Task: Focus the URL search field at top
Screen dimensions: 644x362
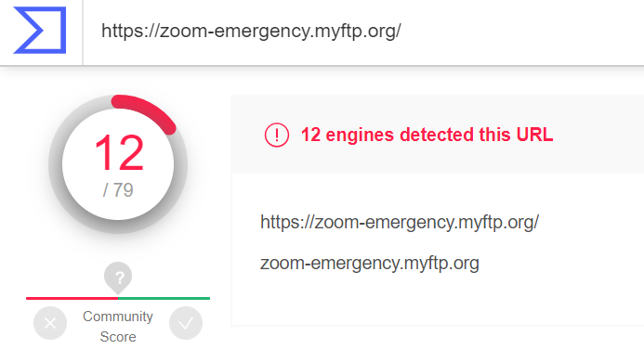Action: pos(363,32)
